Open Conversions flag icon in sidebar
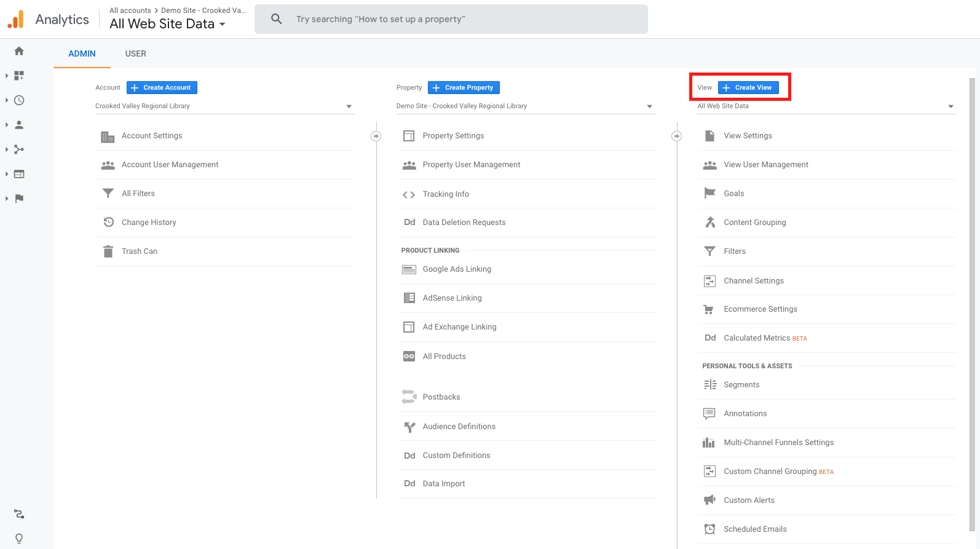This screenshot has width=980, height=549. click(x=19, y=199)
